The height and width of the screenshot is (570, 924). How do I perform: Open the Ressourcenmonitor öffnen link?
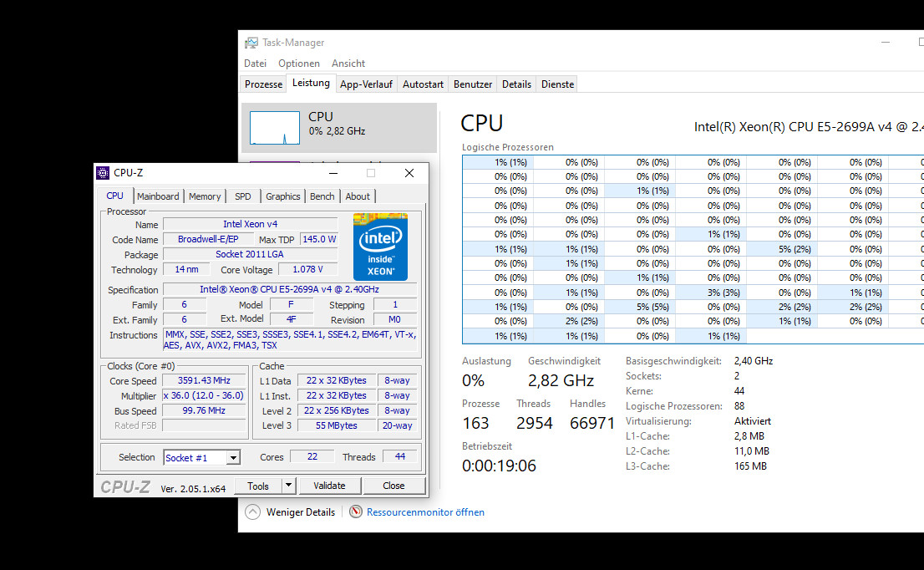pyautogui.click(x=425, y=512)
